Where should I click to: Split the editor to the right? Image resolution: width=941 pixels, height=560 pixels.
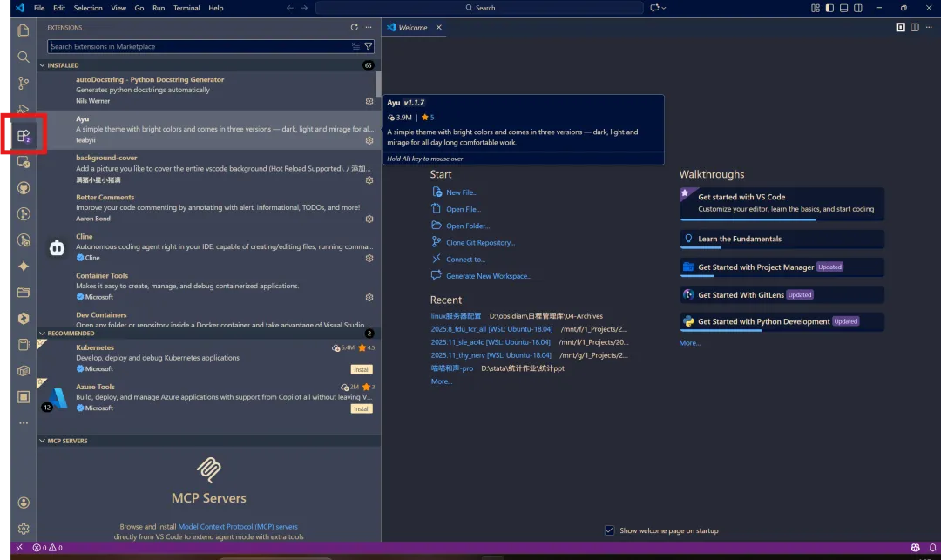915,27
